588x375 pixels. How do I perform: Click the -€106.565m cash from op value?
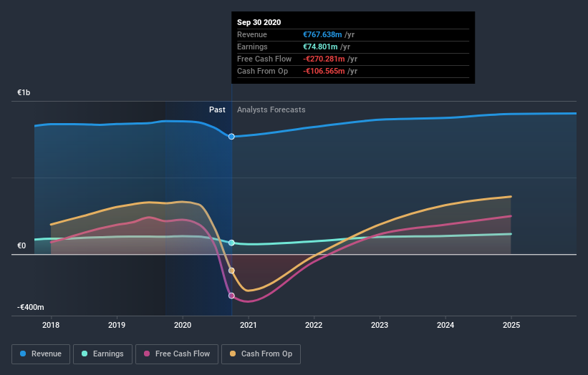click(324, 71)
